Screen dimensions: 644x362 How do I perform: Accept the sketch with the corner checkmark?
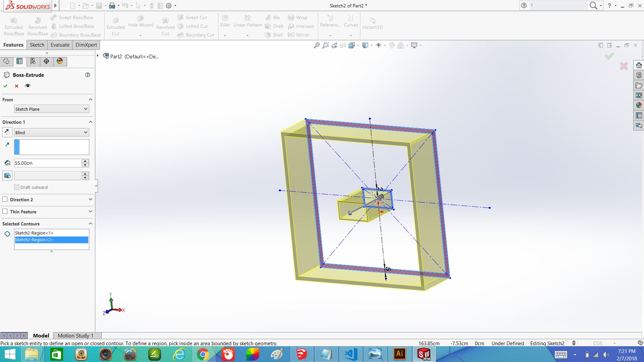point(609,56)
